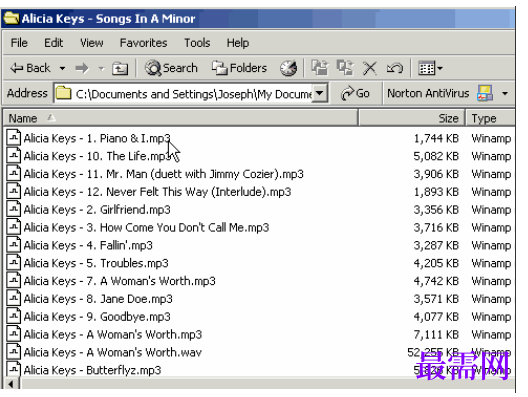Click the Delete X toolbar icon
The image size is (528, 397).
pos(370,68)
